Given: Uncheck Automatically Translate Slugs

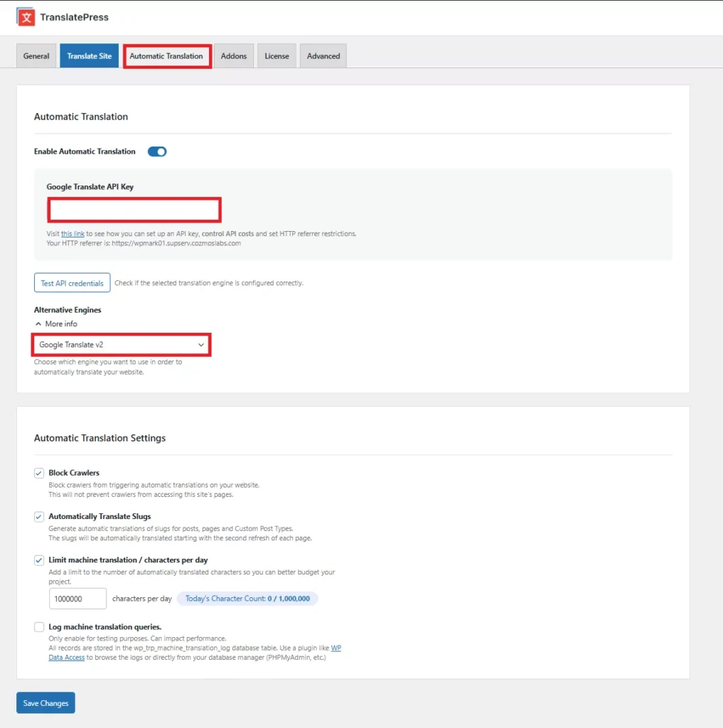Looking at the screenshot, I should point(39,516).
